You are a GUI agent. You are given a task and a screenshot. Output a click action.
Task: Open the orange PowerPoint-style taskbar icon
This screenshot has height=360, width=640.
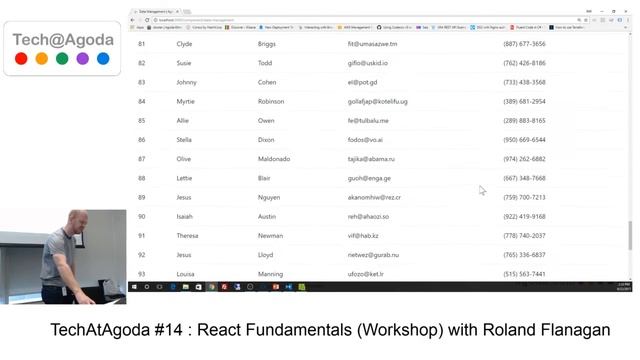(276, 287)
